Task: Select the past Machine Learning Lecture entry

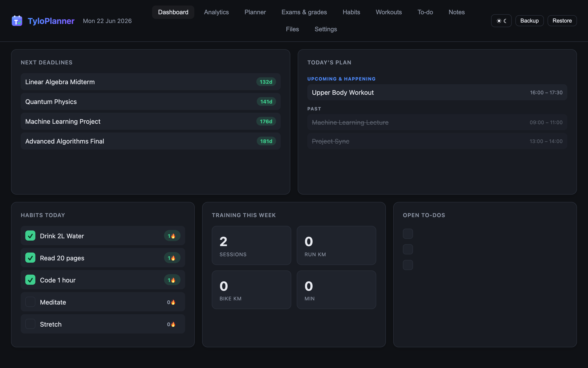Action: (437, 122)
